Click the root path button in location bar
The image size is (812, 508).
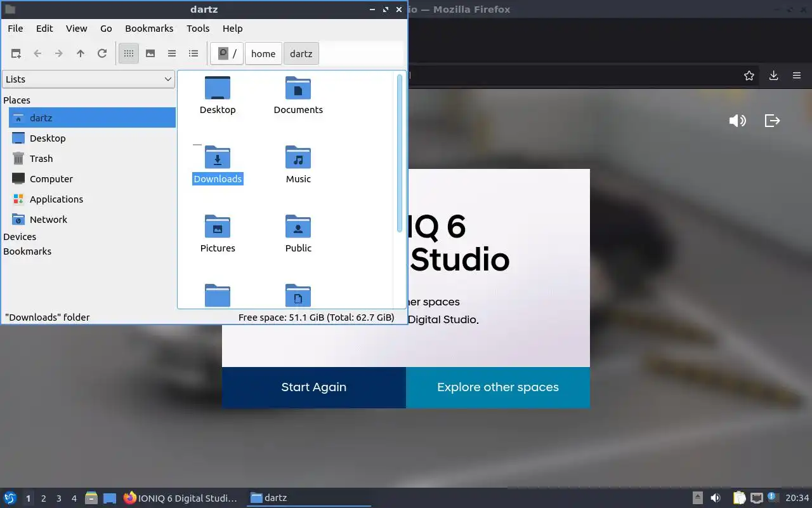click(x=227, y=54)
